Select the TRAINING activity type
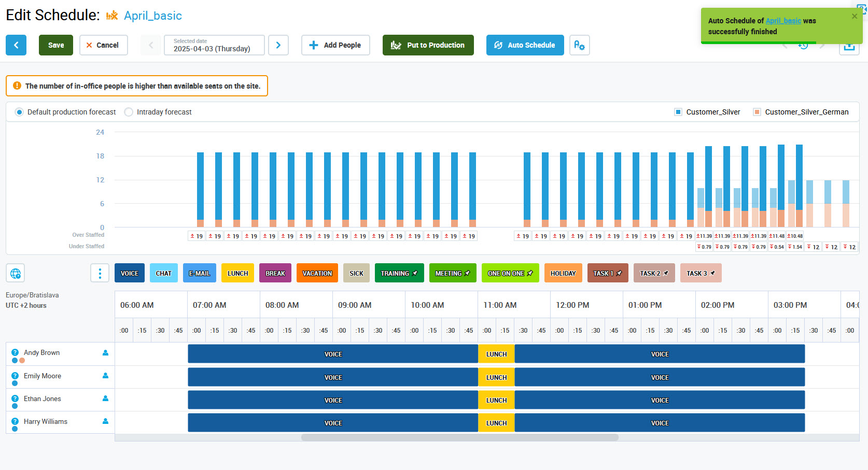This screenshot has width=868, height=470. pos(399,273)
